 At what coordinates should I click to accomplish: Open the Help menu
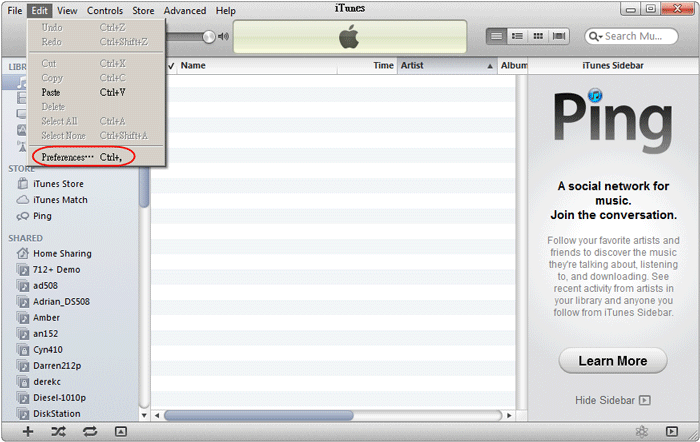coord(225,11)
